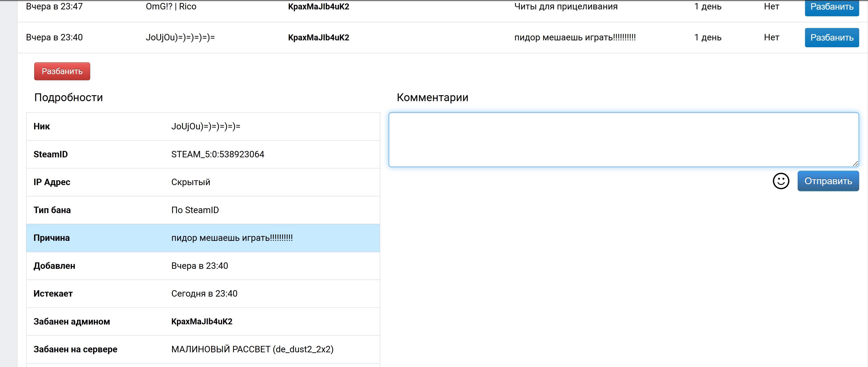Click the IP Адрес value Скрытый
Image resolution: width=868 pixels, height=367 pixels.
(190, 182)
